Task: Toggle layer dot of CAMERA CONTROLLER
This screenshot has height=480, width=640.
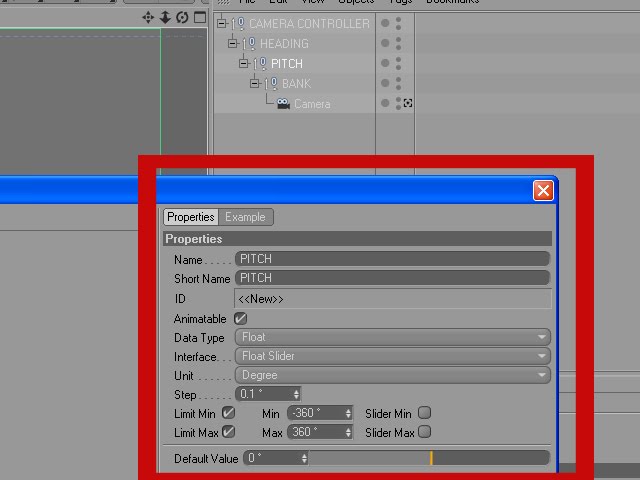Action: tap(385, 23)
